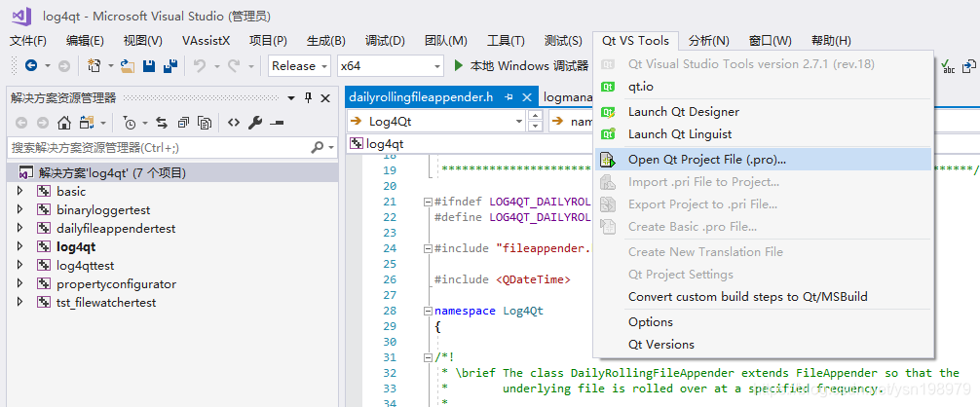Open the 分析(N) menu
The image size is (980, 407).
coord(709,41)
